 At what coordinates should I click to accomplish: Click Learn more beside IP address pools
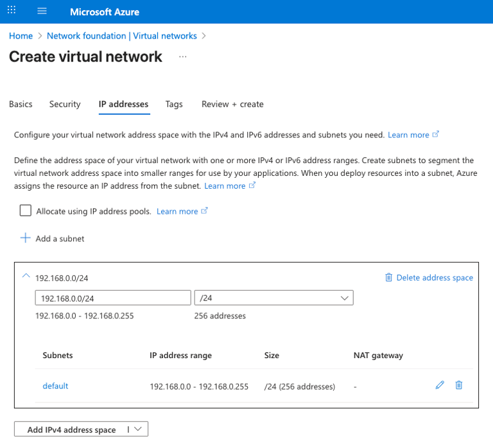[x=177, y=211]
